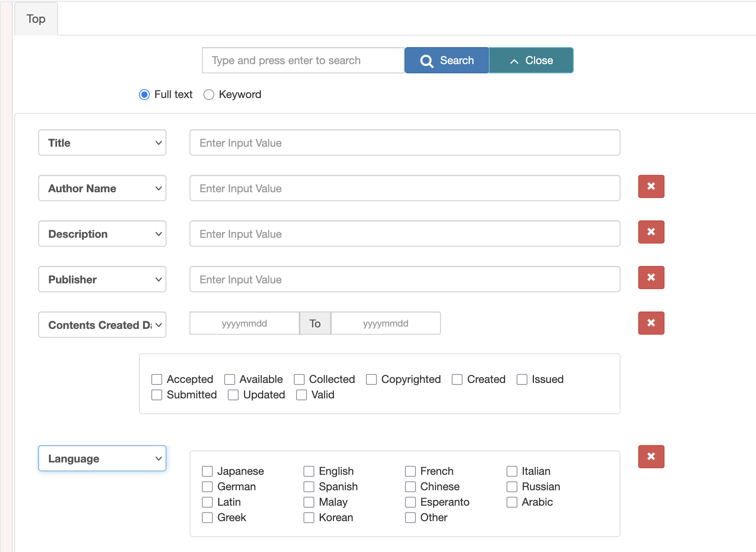Remove the Publisher filter row
This screenshot has width=756, height=552.
tap(651, 278)
